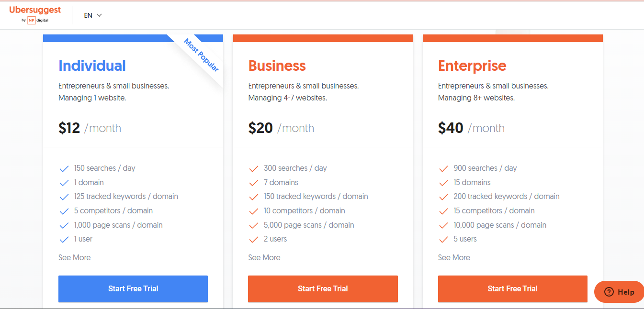644x309 pixels.
Task: Select the Enterprise plan heading
Action: 472,66
